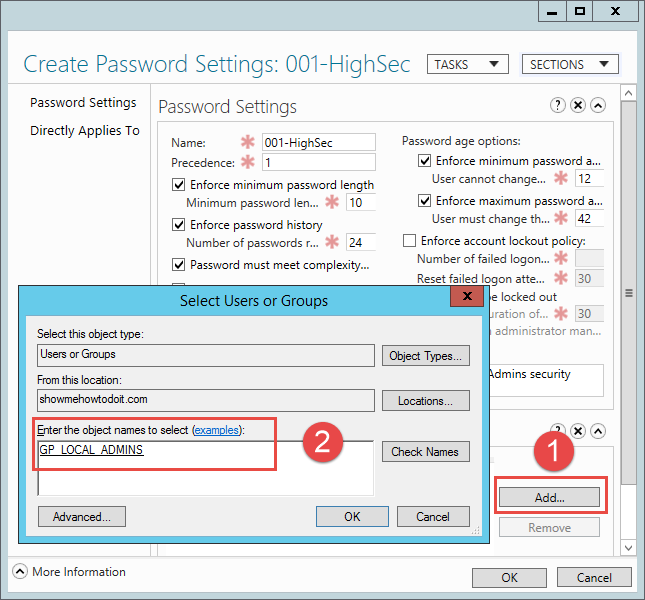Expand More Information chevron icon
The width and height of the screenshot is (645, 600).
[20, 571]
